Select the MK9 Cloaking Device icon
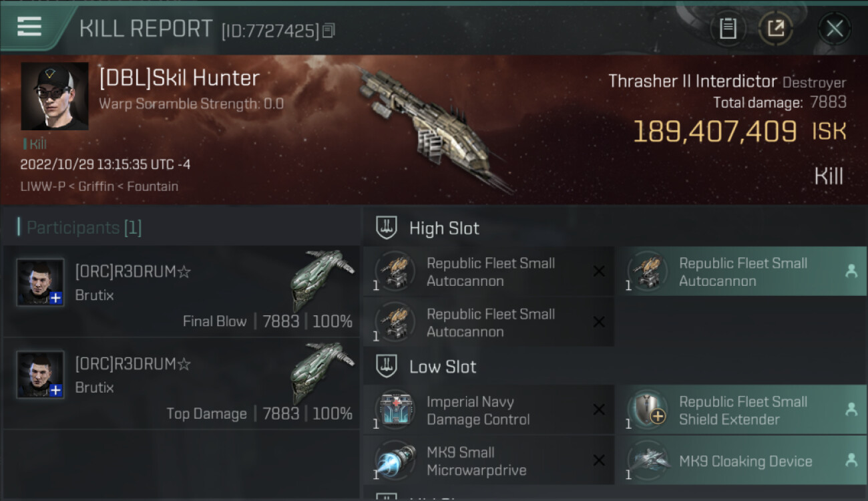Screen dimensions: 868x501 [x=647, y=460]
